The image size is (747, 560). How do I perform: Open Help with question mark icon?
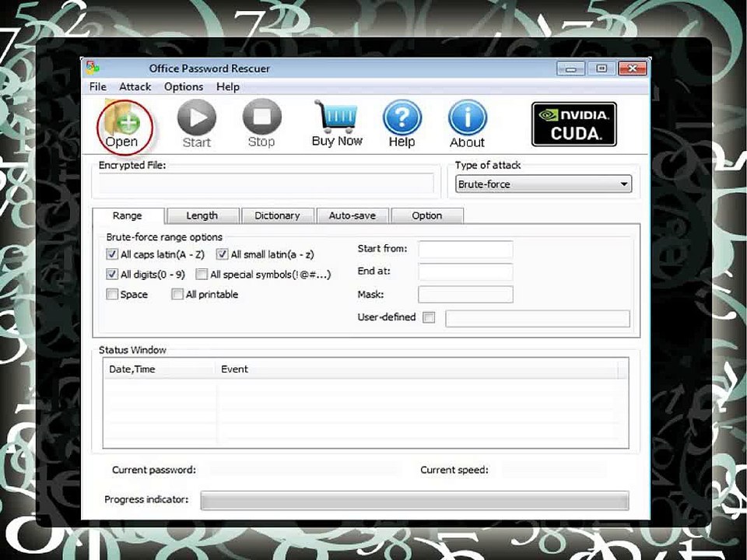402,124
